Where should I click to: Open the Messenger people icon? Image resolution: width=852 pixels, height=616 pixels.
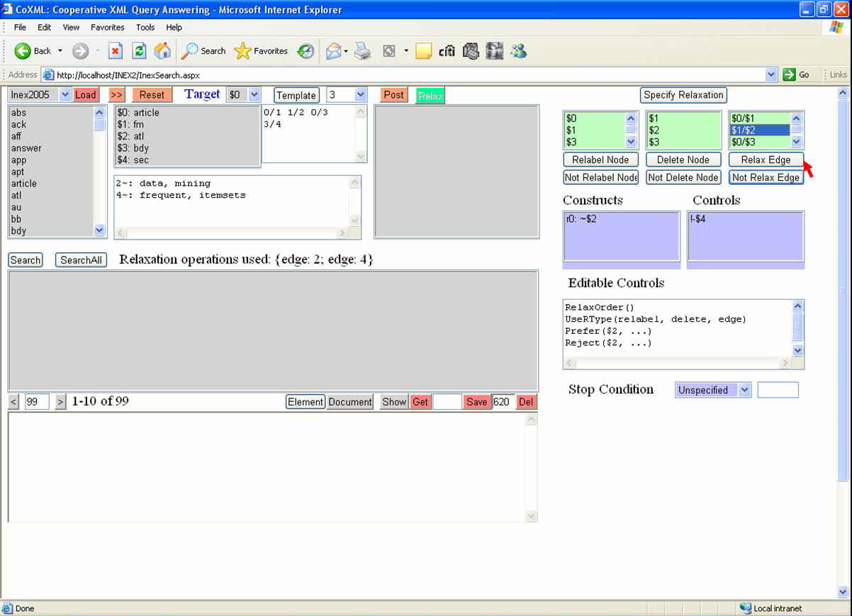click(518, 51)
